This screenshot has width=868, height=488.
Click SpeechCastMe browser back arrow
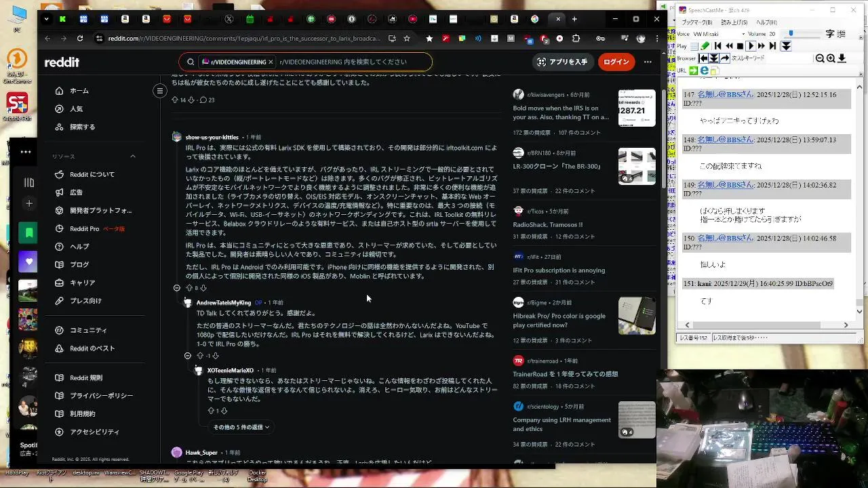pos(703,59)
